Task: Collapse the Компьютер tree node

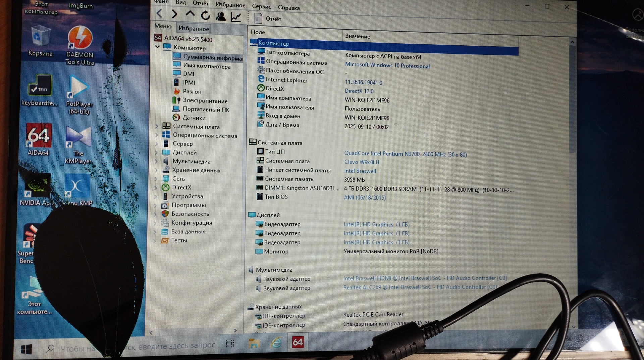Action: point(157,47)
